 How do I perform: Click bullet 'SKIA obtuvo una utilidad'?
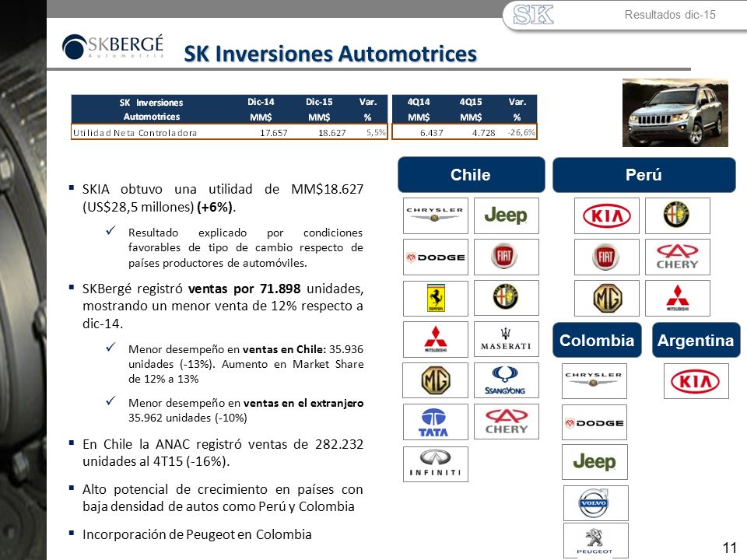pyautogui.click(x=223, y=198)
